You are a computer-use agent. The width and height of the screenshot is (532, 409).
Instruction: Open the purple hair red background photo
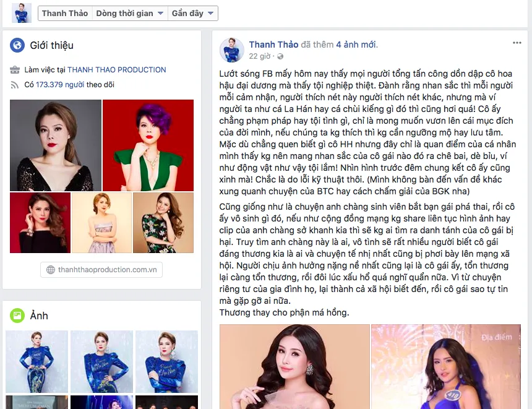tap(148, 145)
